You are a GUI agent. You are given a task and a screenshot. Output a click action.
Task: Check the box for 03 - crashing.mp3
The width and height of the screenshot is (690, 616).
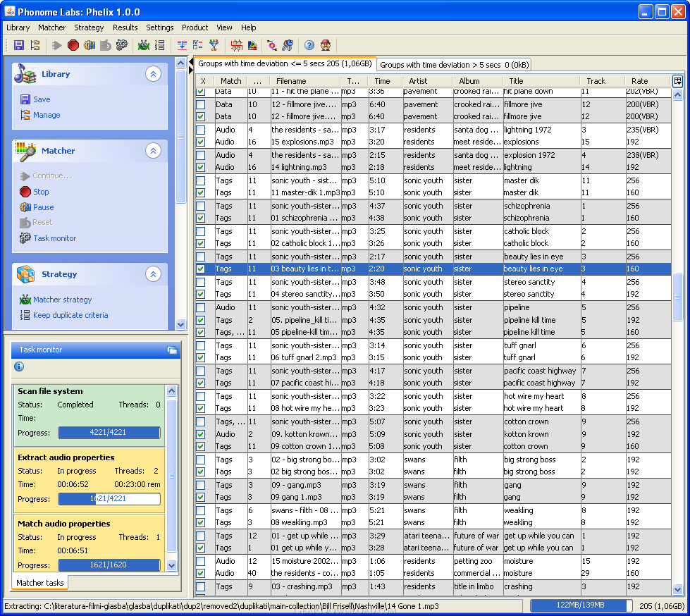[x=201, y=586]
